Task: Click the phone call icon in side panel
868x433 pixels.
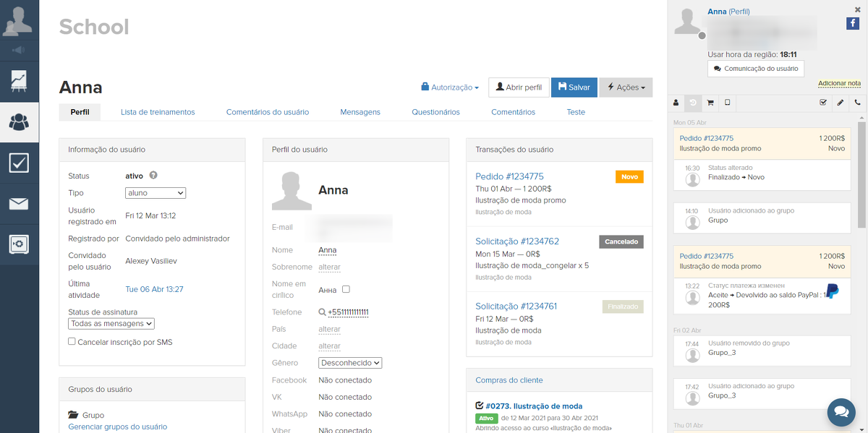Action: 858,103
